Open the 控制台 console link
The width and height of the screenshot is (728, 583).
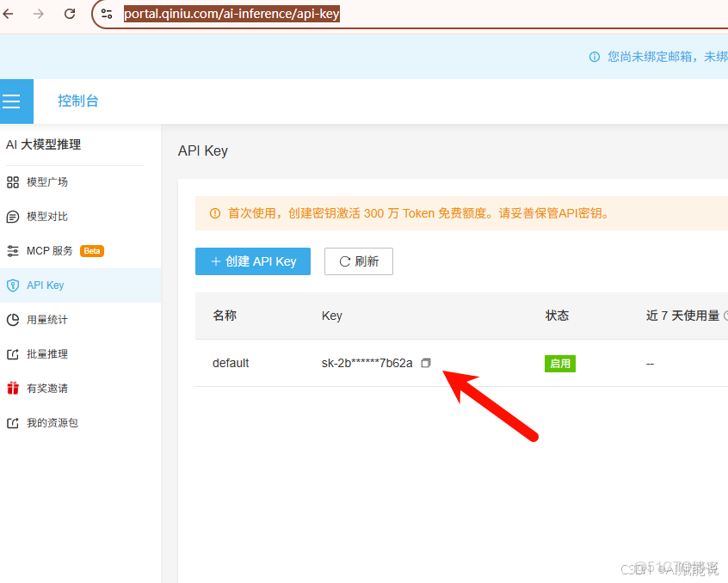click(x=78, y=101)
